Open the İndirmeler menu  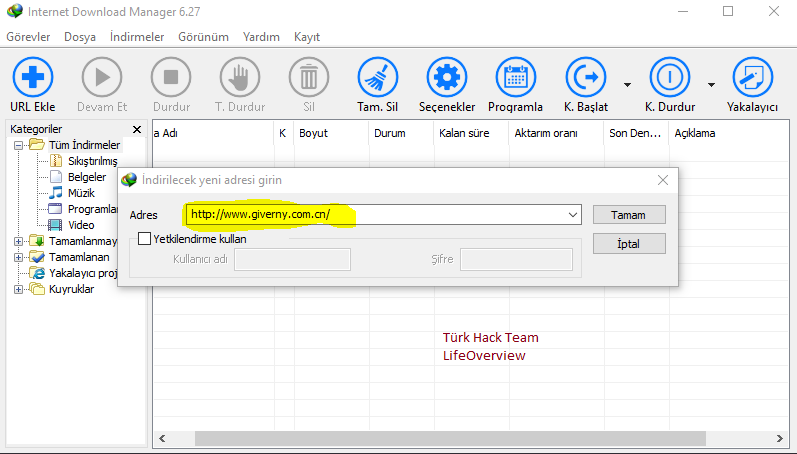coord(137,37)
